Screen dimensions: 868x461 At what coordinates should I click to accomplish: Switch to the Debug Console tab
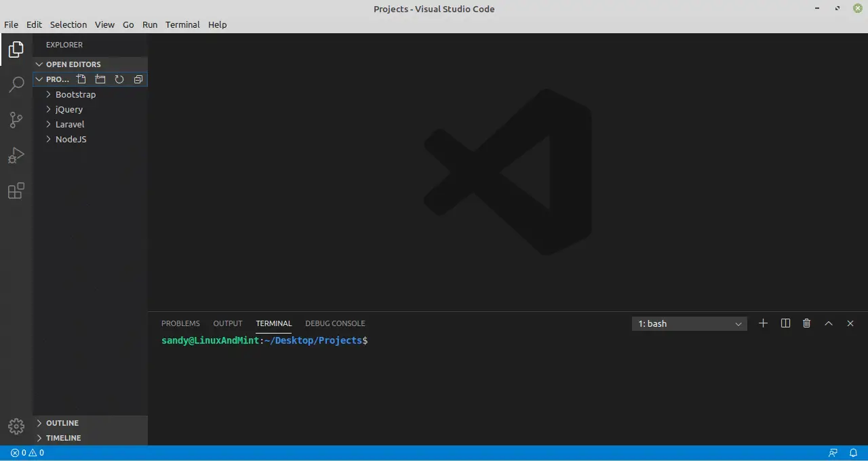pyautogui.click(x=335, y=323)
